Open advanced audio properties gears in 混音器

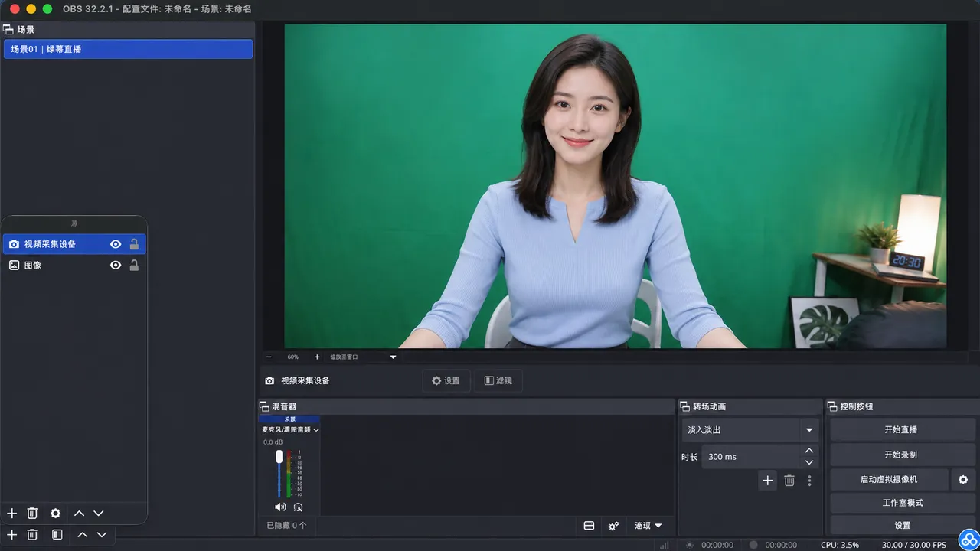point(613,526)
